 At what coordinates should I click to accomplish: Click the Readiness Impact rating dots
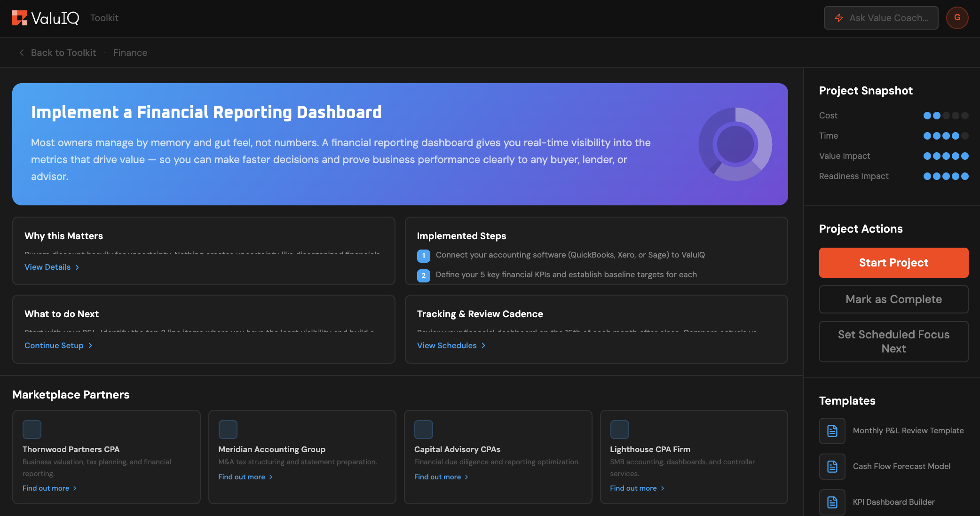[946, 176]
